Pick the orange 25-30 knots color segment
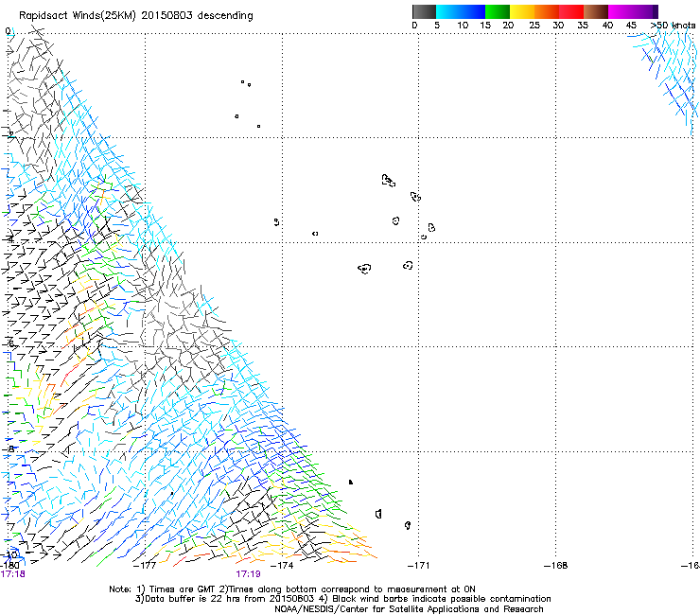This screenshot has width=700, height=615. click(x=547, y=11)
